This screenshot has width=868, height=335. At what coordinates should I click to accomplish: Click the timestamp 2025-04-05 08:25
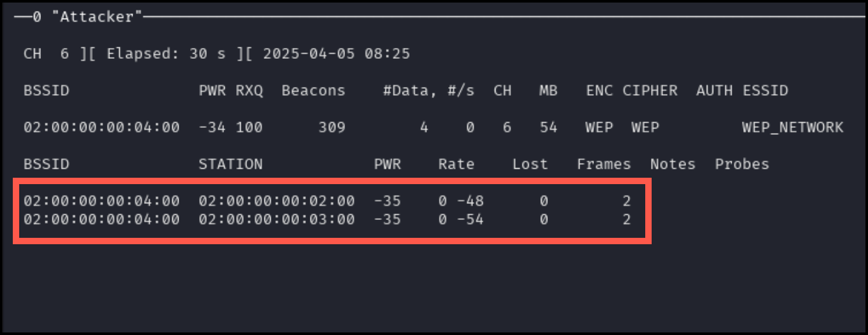coord(337,54)
